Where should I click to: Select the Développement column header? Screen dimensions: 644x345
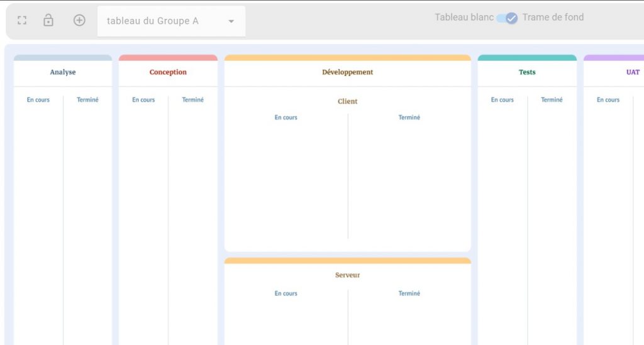pos(347,72)
